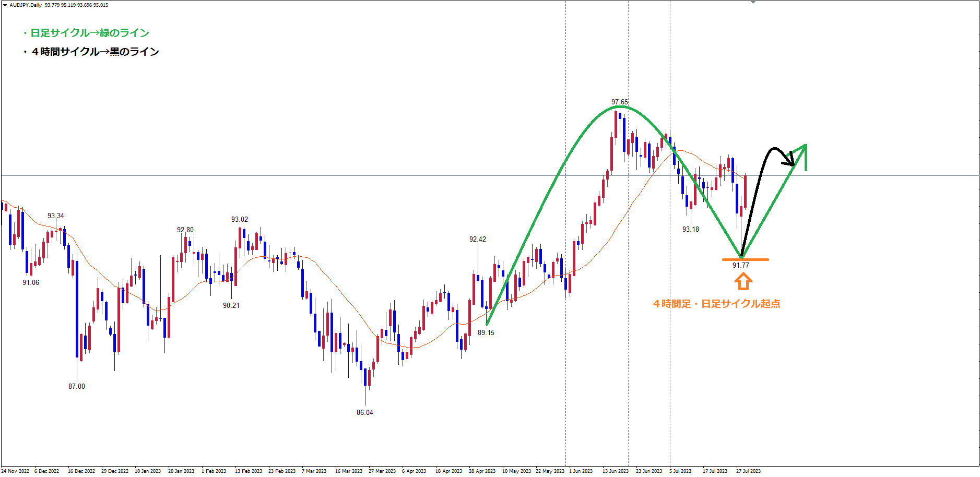Click the 89.15 price label
The height and width of the screenshot is (477, 980).
coord(486,332)
